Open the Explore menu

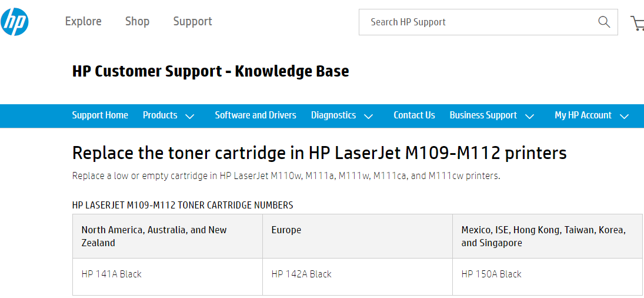tap(83, 21)
